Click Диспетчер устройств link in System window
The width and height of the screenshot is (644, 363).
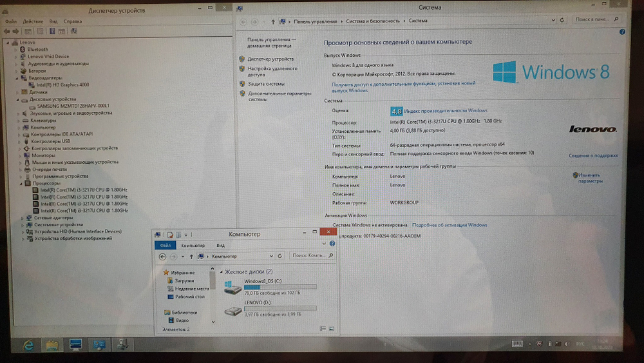270,59
